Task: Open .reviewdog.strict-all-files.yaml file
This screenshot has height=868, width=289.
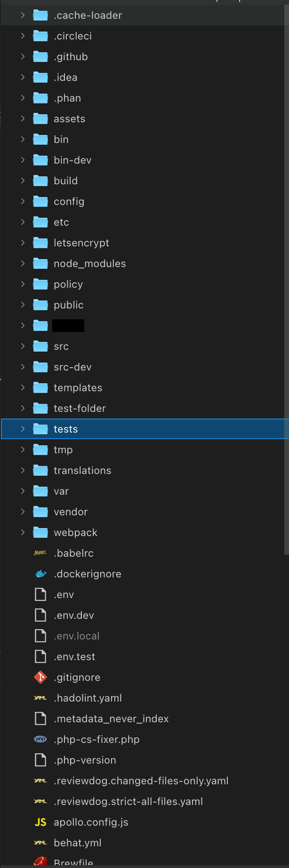Action: point(128,801)
